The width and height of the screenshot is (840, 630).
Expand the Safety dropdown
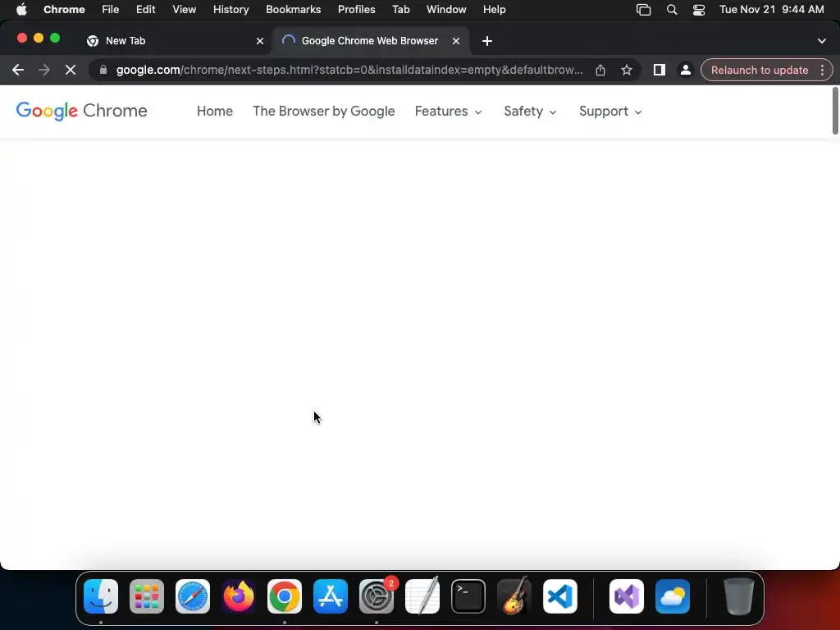pos(530,112)
